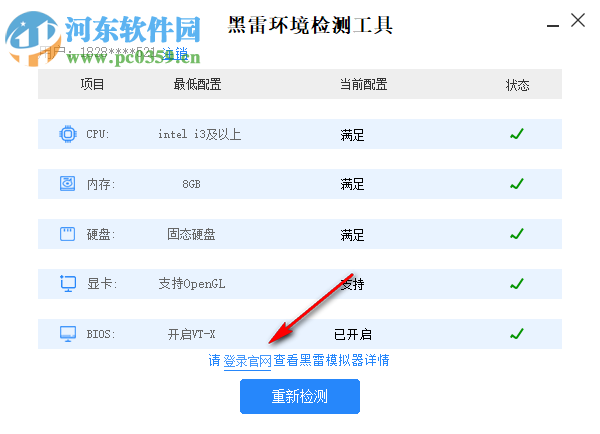The image size is (600, 434).
Task: Click the '显卡:' row label
Action: 101,284
